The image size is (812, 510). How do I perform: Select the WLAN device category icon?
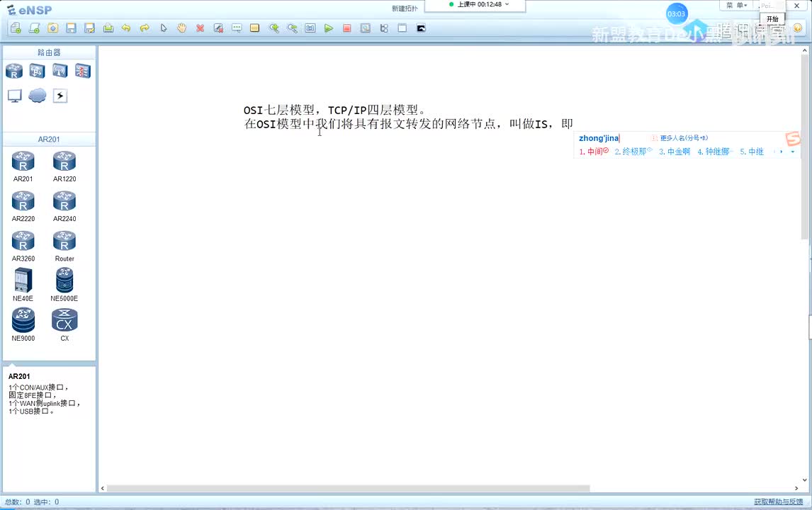click(60, 71)
